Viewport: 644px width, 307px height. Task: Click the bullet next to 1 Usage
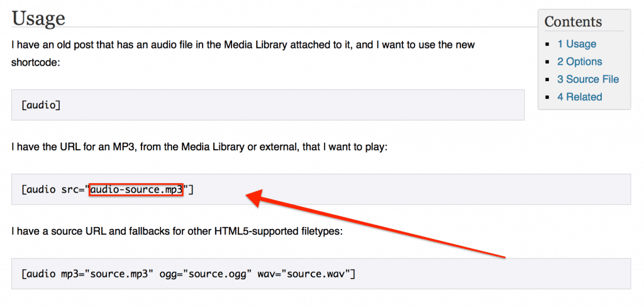[547, 44]
